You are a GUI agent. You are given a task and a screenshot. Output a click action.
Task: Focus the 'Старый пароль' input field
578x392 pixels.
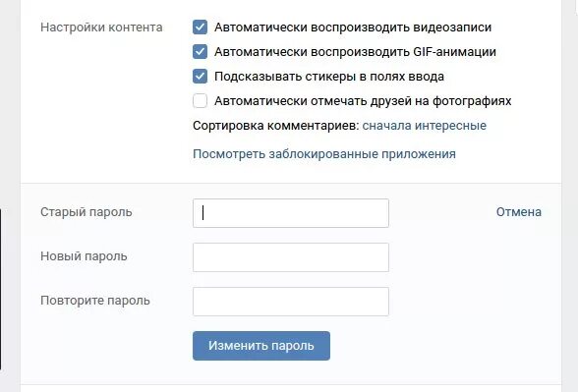[291, 213]
